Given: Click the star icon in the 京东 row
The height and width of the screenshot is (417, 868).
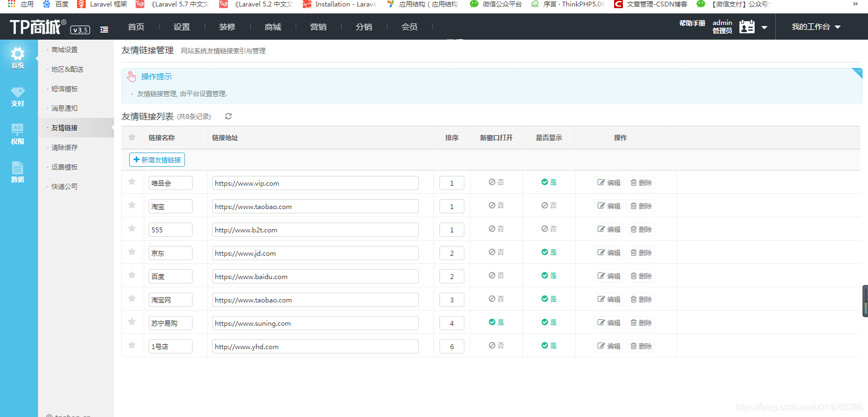Looking at the screenshot, I should click(x=132, y=252).
